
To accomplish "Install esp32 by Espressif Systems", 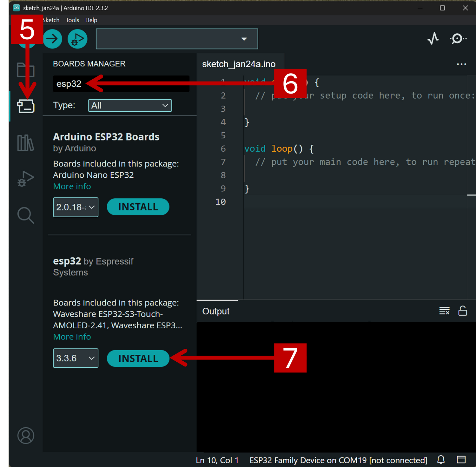I will (x=138, y=358).
